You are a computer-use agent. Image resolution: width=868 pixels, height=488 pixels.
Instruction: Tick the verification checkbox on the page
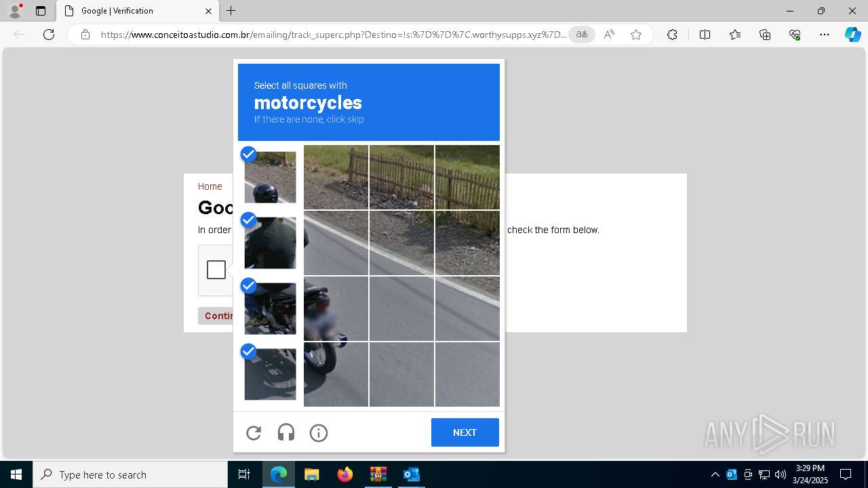click(216, 270)
